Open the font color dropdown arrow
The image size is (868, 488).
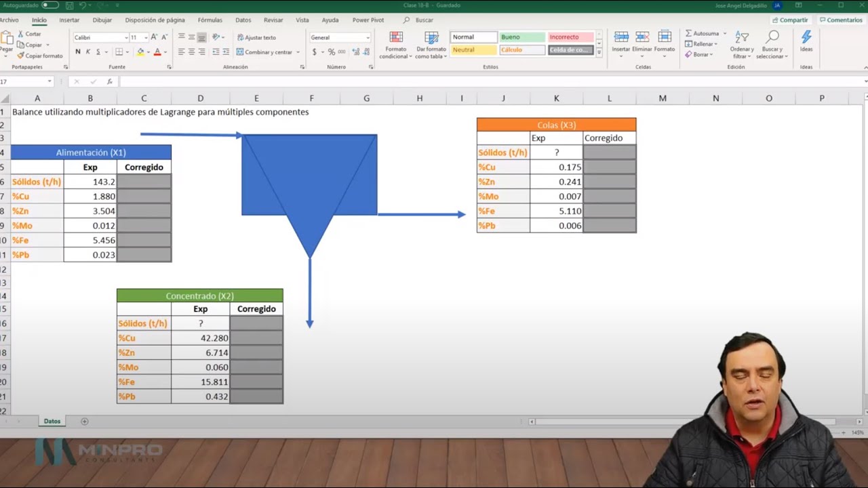coord(165,52)
